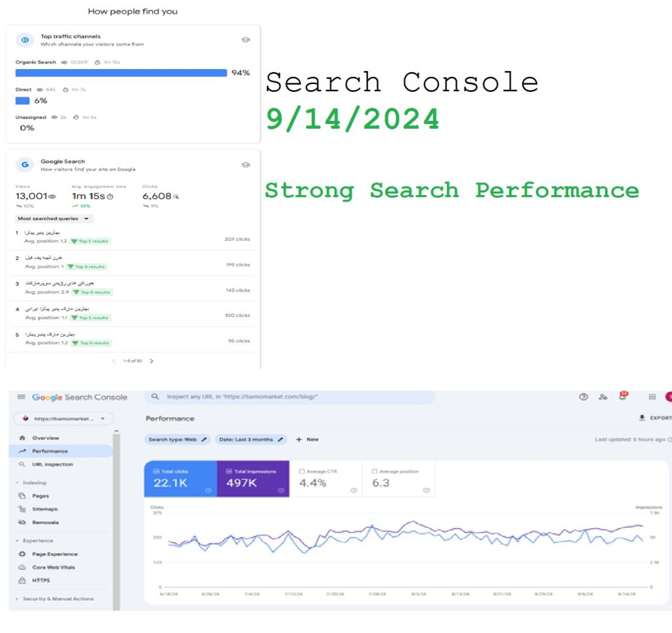Click the Organic Search 94% bar

tap(121, 73)
